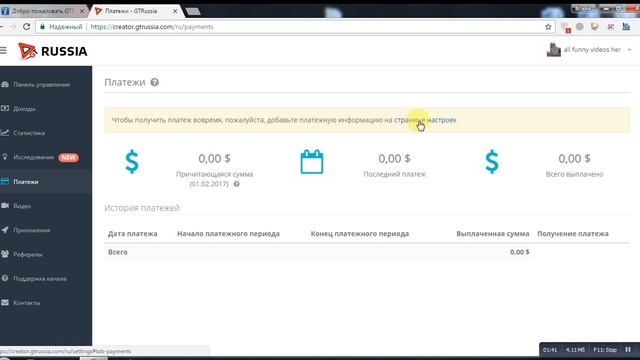Open the hamburger sidebar menu

3,51
